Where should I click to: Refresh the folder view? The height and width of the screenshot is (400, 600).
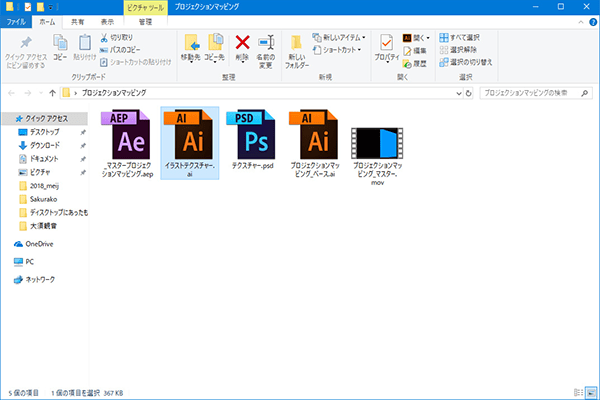click(468, 93)
